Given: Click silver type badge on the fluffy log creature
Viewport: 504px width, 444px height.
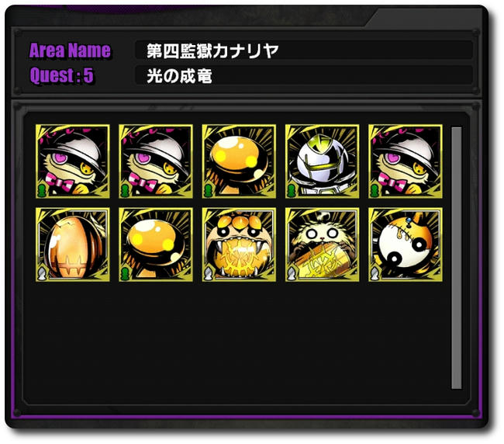Looking at the screenshot, I should point(292,274).
